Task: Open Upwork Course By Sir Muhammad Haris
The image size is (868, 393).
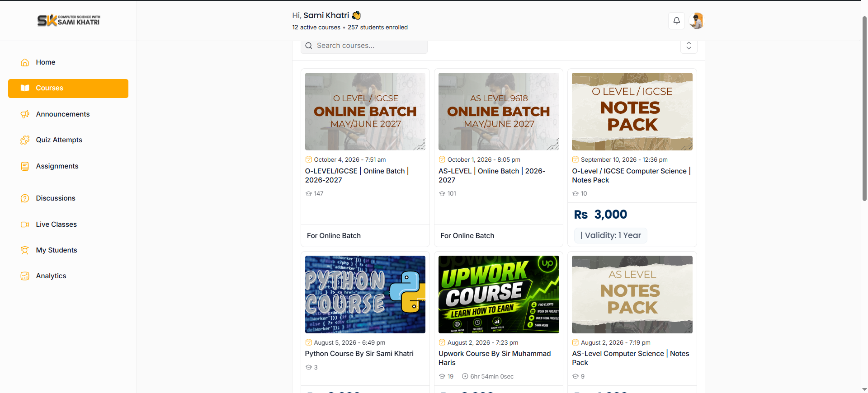Action: pyautogui.click(x=495, y=358)
